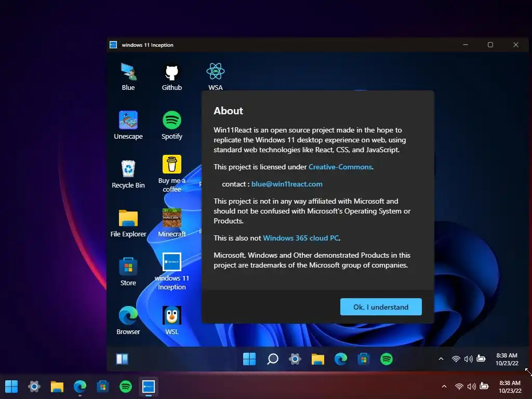Screen dimensions: 532x399
Task: Select windows 11 Inception app on outer taskbar
Action: (x=149, y=387)
